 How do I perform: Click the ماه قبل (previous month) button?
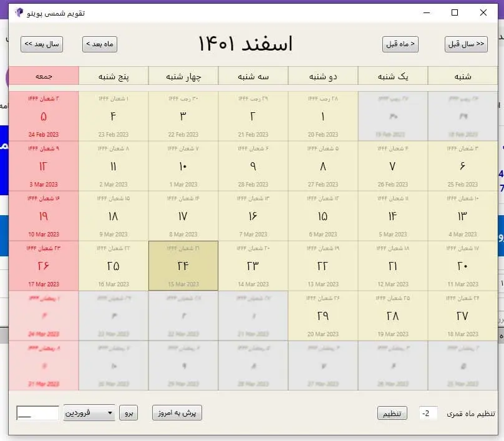400,44
